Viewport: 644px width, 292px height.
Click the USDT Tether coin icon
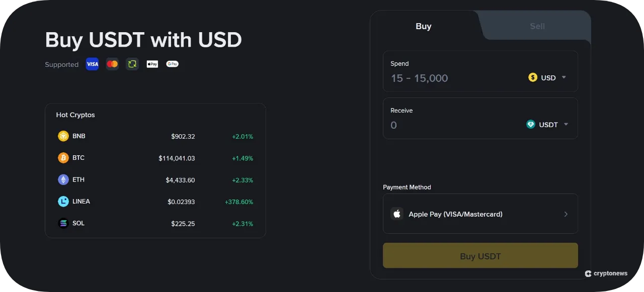pyautogui.click(x=531, y=124)
